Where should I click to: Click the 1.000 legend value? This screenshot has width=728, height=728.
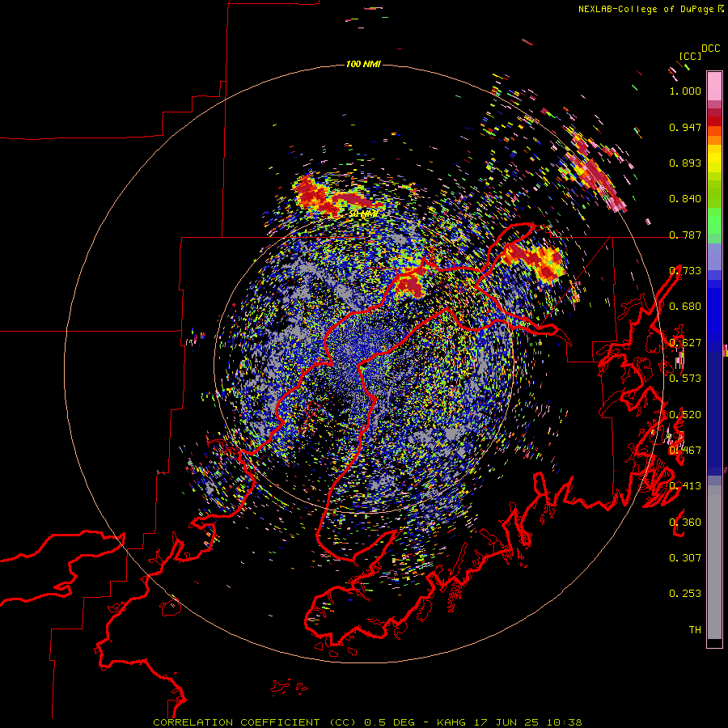[685, 91]
